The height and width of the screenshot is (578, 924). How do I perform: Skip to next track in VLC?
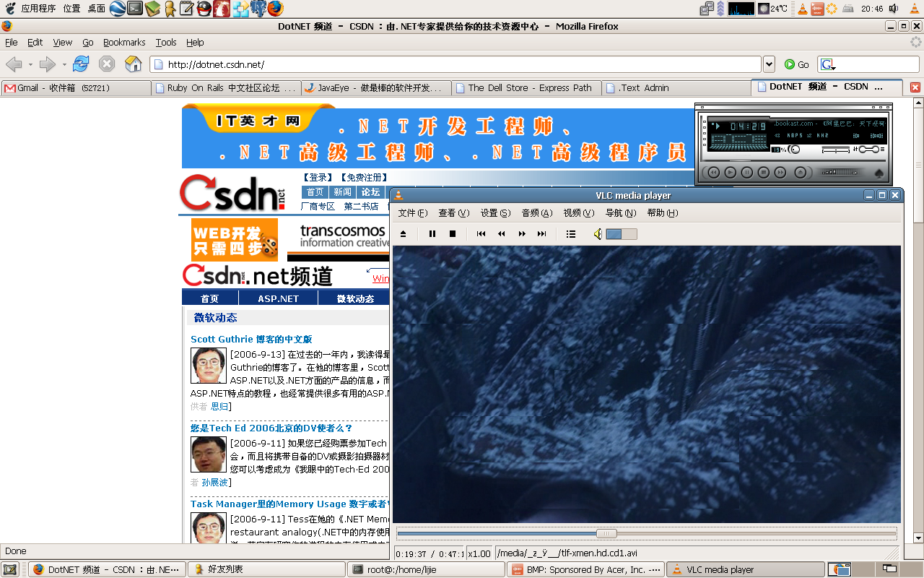point(542,234)
